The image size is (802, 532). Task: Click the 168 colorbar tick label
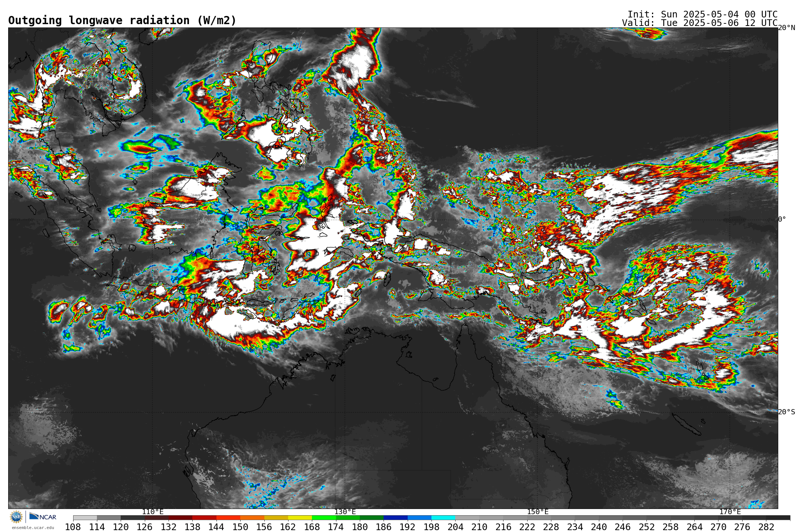tap(312, 527)
